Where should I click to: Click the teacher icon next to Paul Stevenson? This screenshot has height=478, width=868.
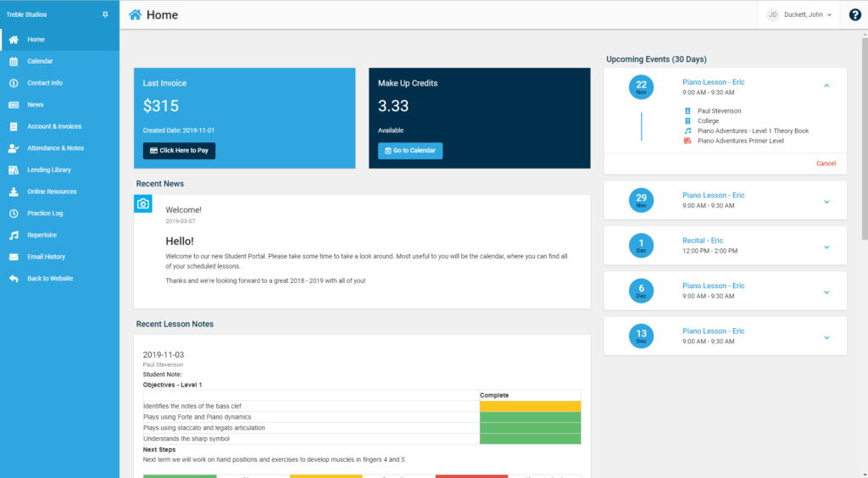click(687, 111)
